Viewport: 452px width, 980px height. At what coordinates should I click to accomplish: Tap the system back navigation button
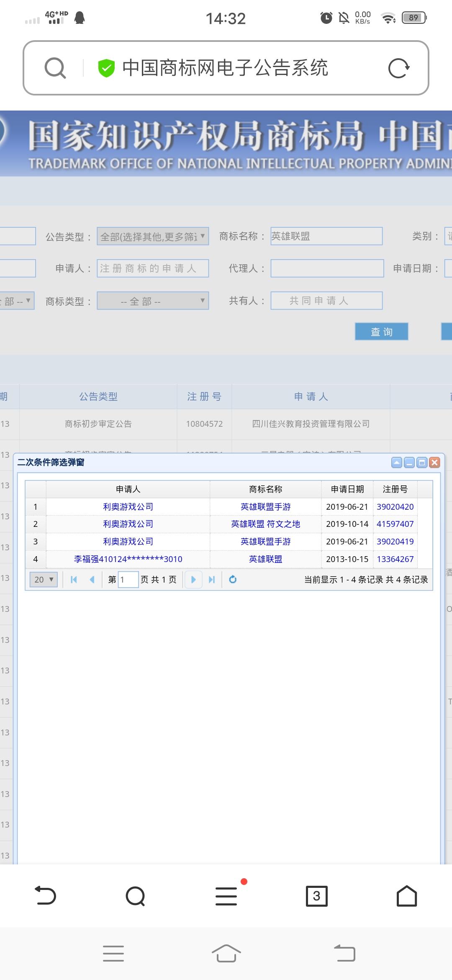click(344, 953)
